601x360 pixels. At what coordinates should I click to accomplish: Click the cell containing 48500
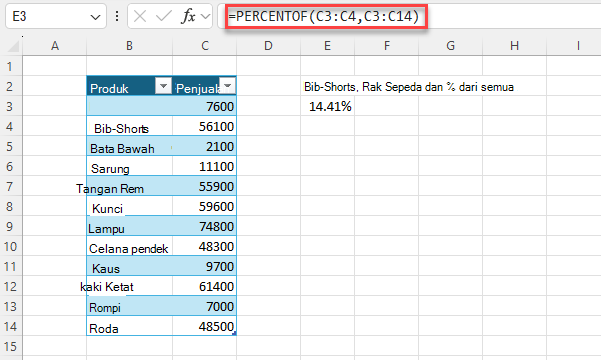click(205, 326)
